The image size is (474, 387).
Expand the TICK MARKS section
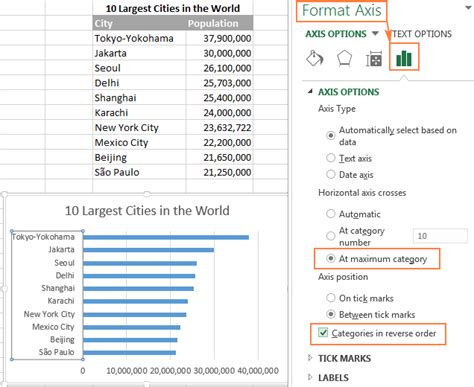point(310,358)
